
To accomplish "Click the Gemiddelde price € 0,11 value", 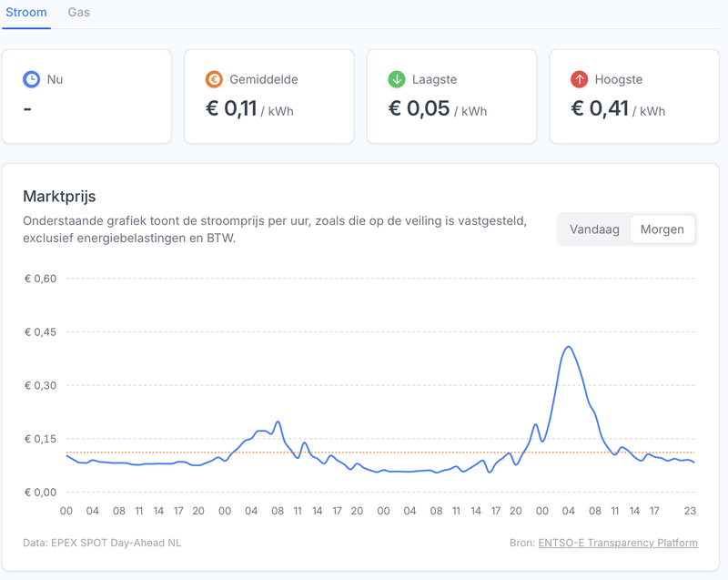I will 231,109.
